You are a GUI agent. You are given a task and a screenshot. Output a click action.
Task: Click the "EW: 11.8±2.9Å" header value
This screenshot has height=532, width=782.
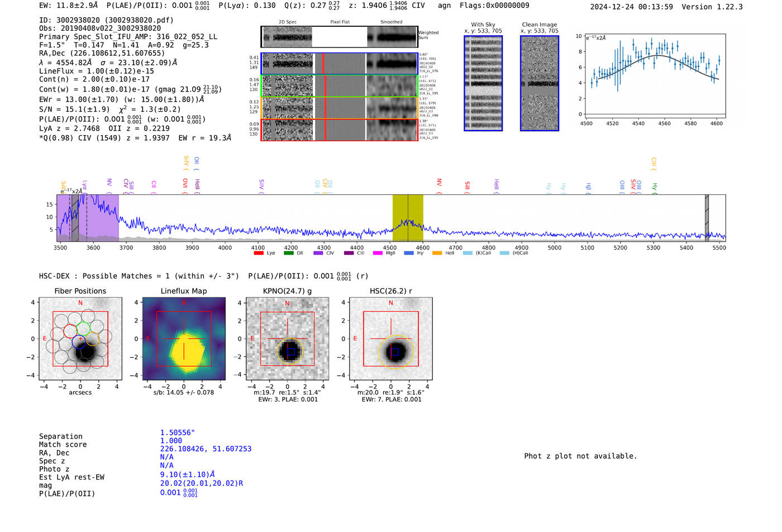click(x=69, y=5)
